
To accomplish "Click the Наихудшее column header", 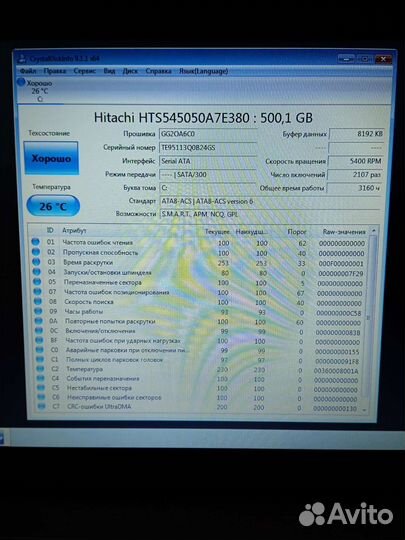I will [251, 232].
